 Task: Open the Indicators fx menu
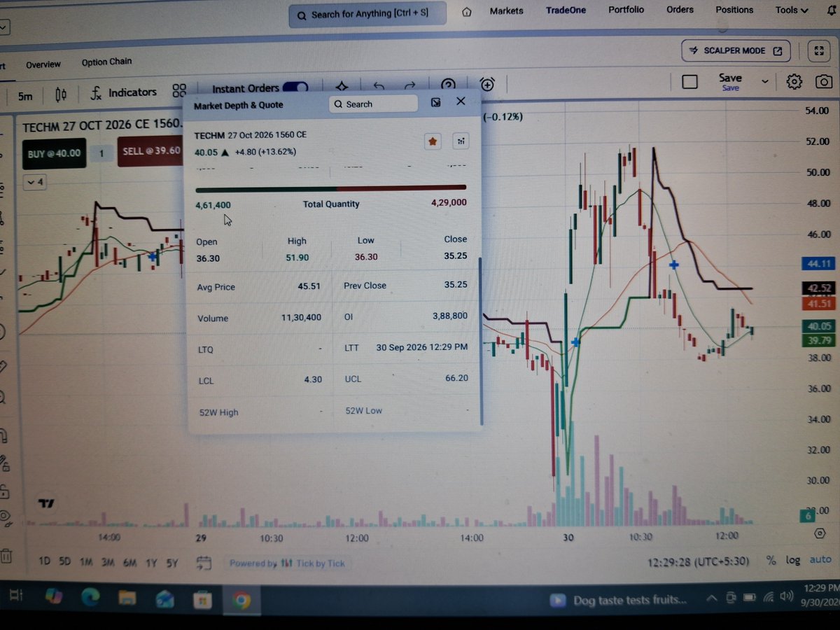(x=124, y=92)
